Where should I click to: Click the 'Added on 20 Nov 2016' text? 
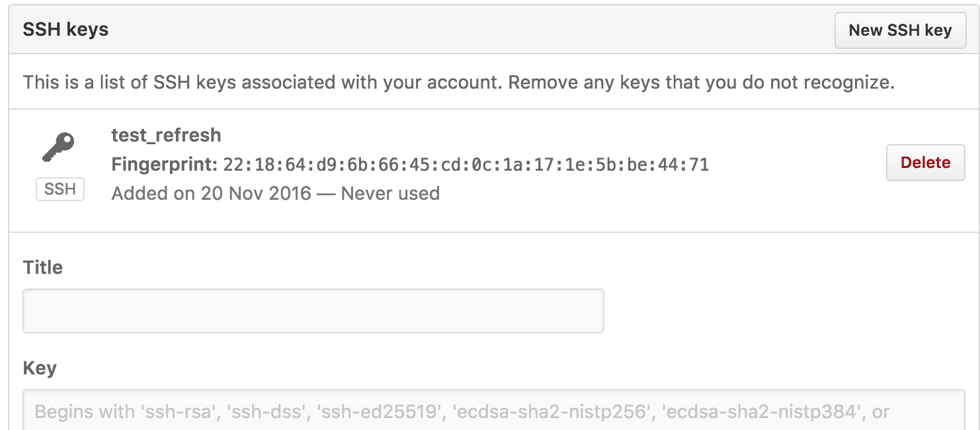coord(211,193)
